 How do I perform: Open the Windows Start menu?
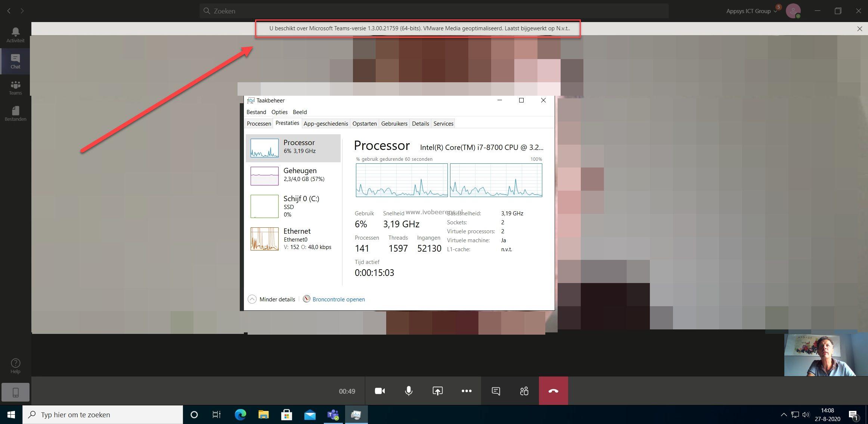tap(11, 415)
